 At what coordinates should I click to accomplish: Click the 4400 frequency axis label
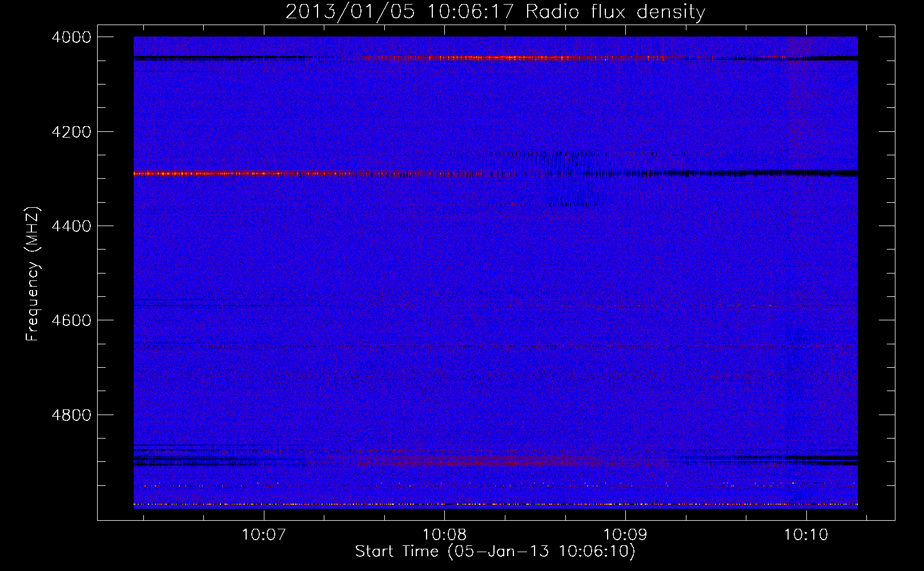point(71,226)
